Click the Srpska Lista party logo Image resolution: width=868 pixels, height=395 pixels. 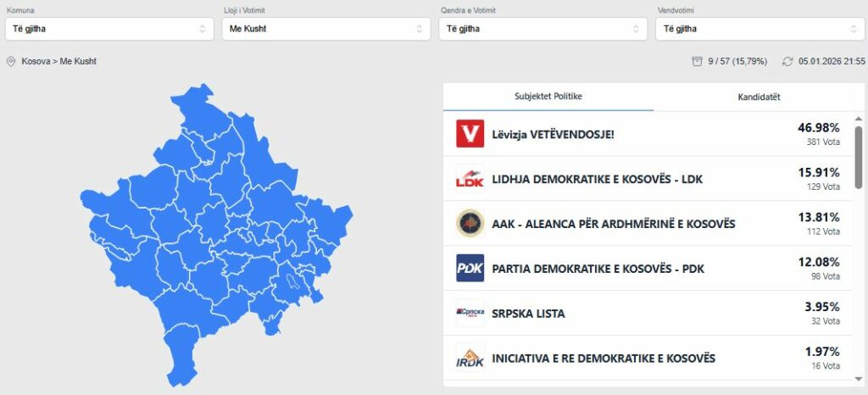tap(470, 314)
